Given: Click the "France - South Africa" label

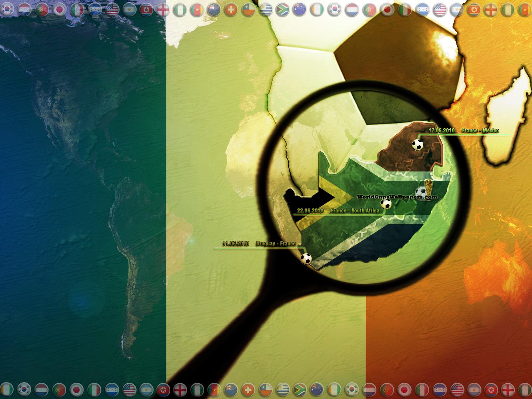Looking at the screenshot, I should pos(355,211).
